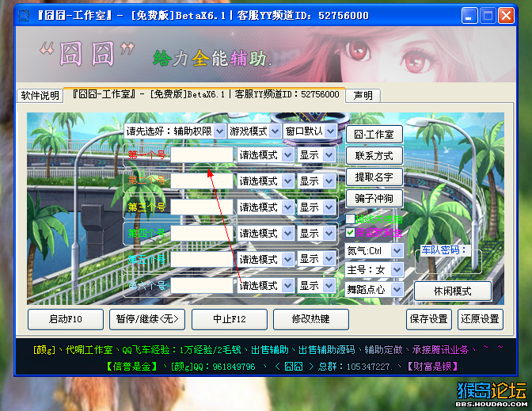The image size is (532, 411).
Task: Click the 休闲模式 button
Action: click(x=453, y=291)
